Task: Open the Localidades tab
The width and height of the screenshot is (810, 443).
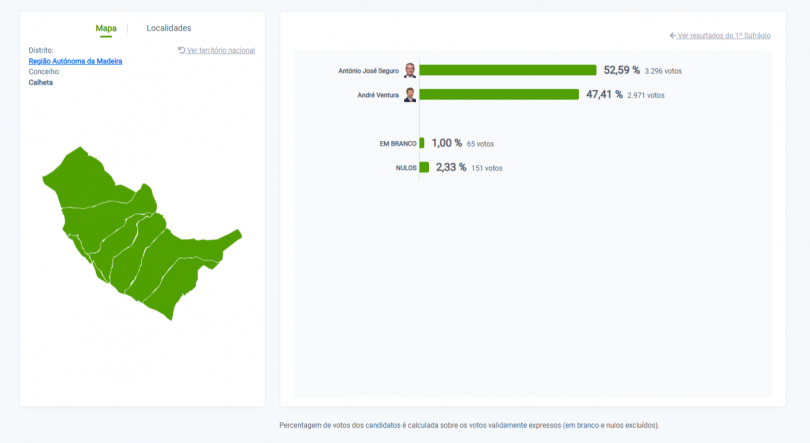Action: point(168,28)
